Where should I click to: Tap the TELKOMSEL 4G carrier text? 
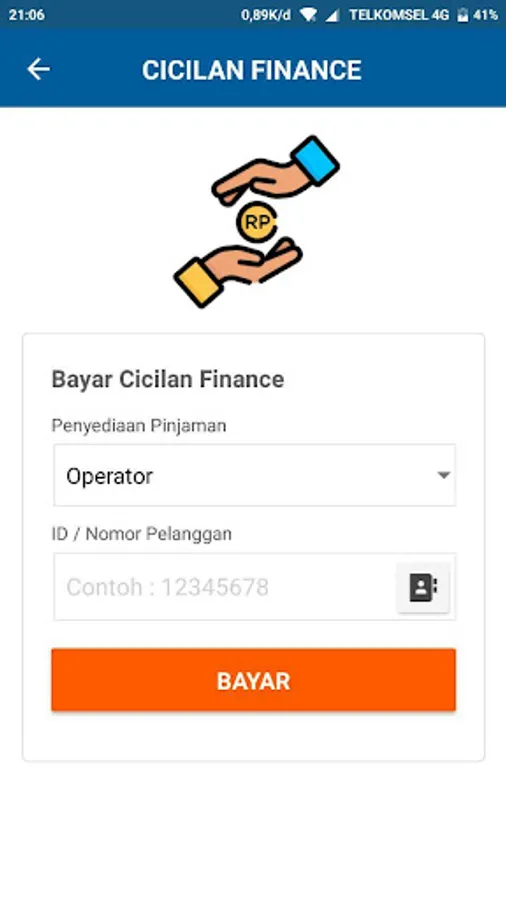[x=399, y=15]
